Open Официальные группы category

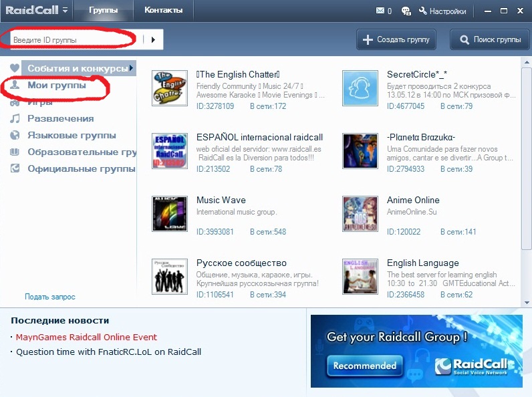point(82,168)
